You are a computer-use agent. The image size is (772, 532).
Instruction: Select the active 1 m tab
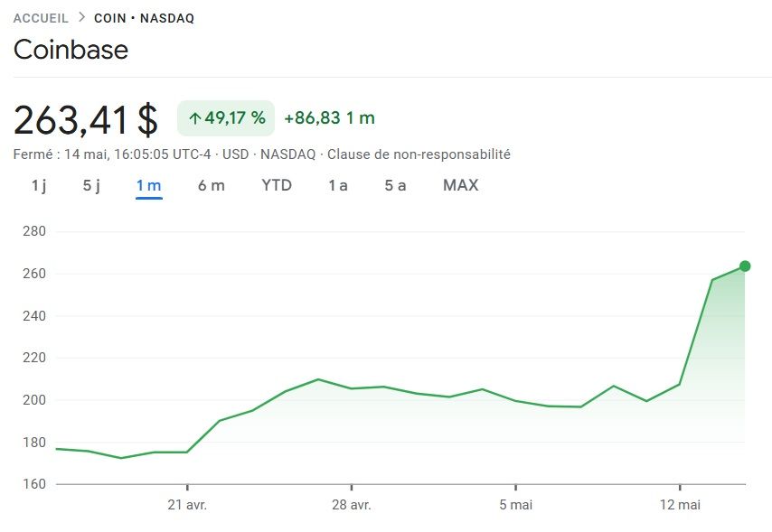click(x=148, y=185)
